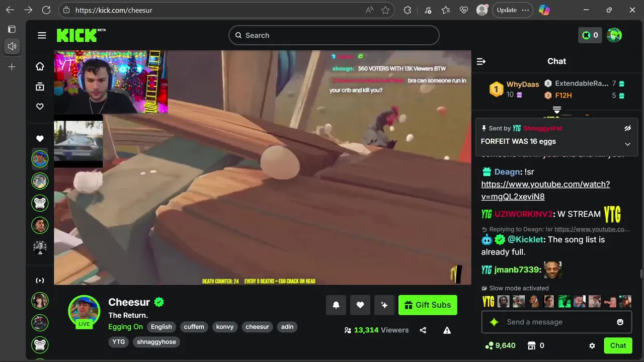Click the sparkle subscribe button

[x=384, y=305]
